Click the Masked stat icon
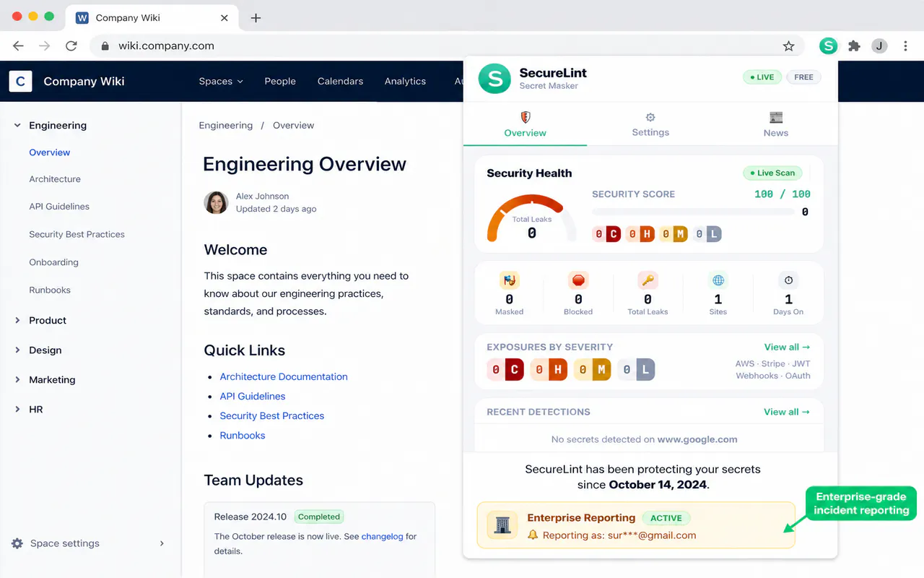The image size is (924, 578). pos(509,280)
